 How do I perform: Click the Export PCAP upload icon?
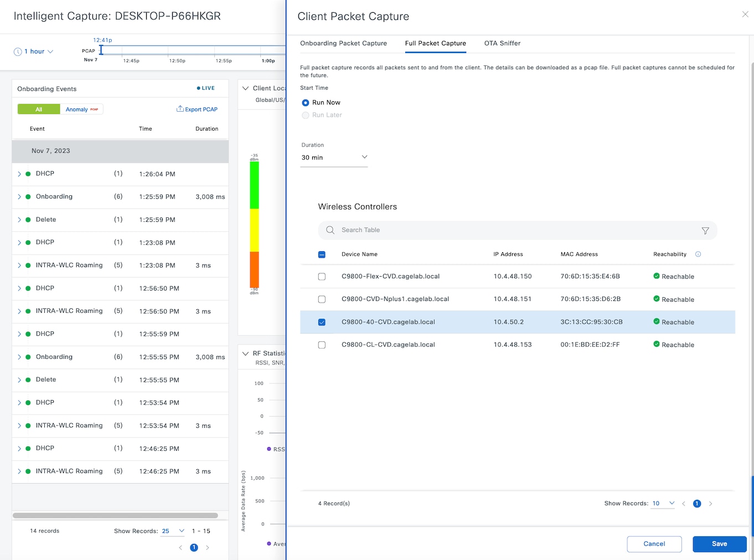click(x=180, y=109)
